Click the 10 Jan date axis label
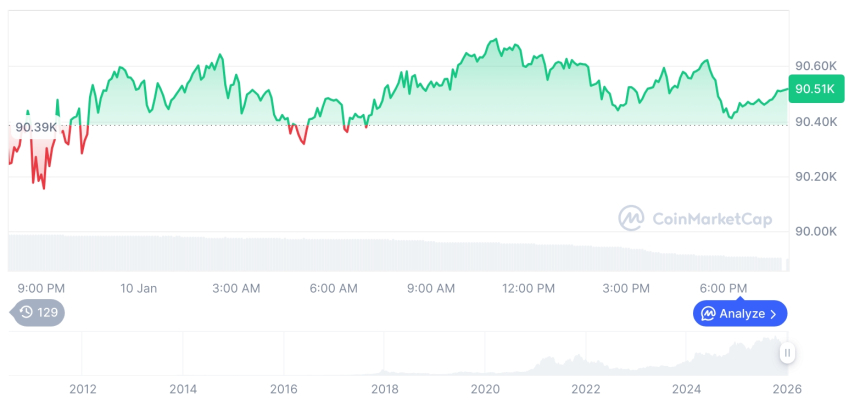860x401 pixels. coord(139,288)
